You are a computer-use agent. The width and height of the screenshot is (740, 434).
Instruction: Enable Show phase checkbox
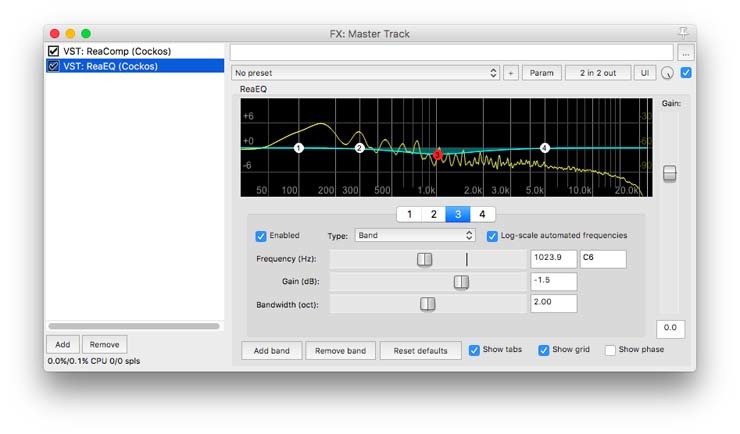point(610,350)
